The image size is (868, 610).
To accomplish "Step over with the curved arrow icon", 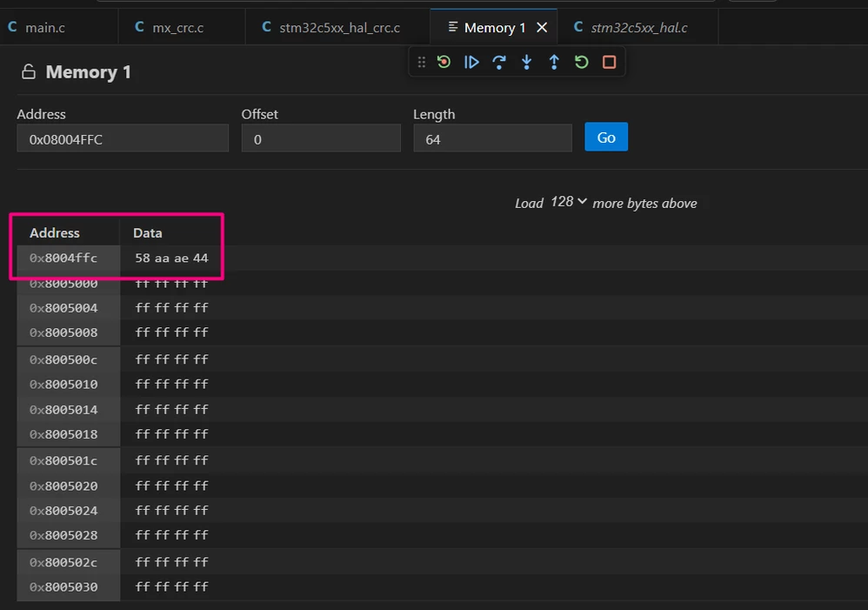I will coord(498,62).
